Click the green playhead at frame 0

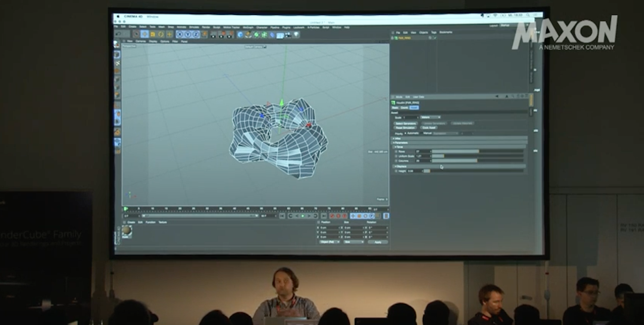126,209
